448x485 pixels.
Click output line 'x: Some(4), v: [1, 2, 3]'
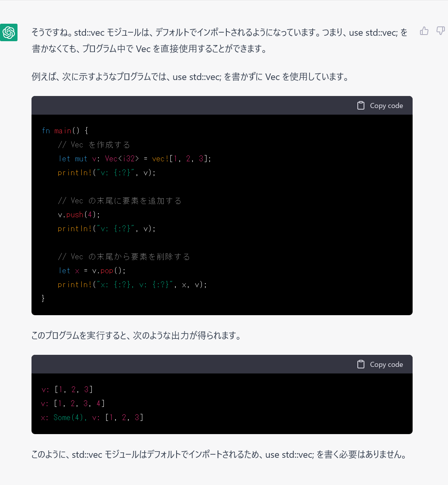92,417
